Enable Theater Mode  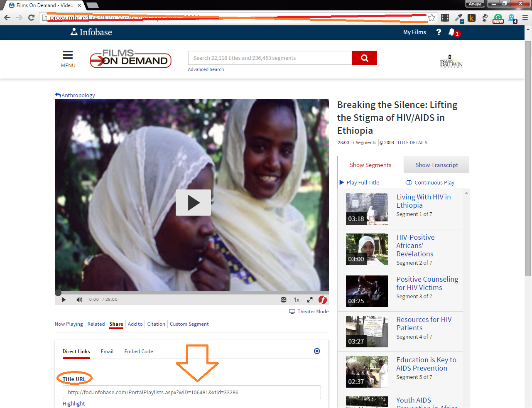309,312
